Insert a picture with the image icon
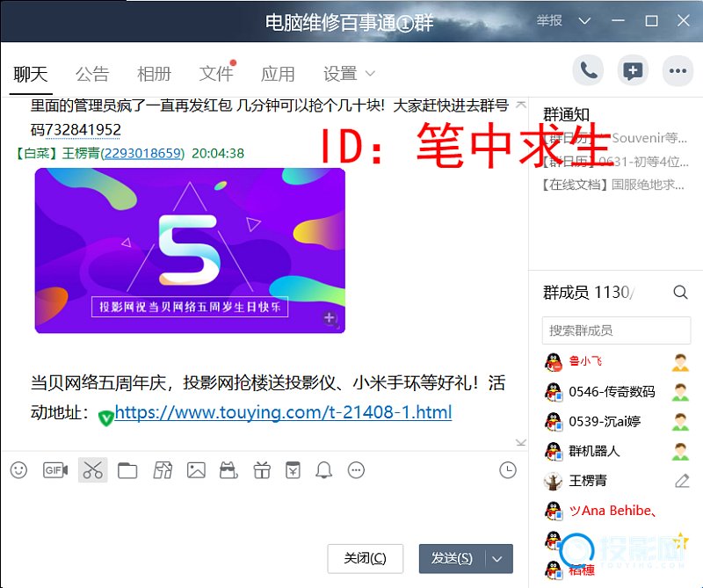Image resolution: width=703 pixels, height=588 pixels. click(x=196, y=470)
